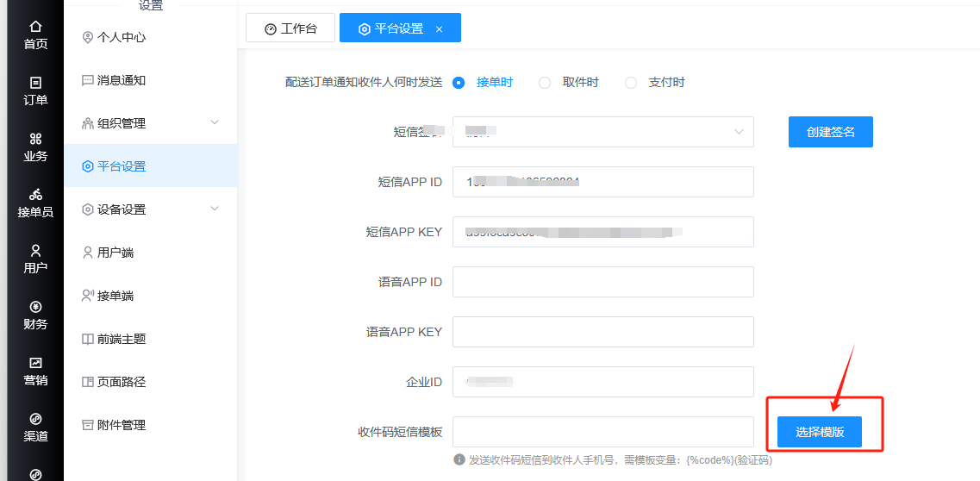Open the 用户 user icon
This screenshot has height=481, width=980.
coord(35,251)
